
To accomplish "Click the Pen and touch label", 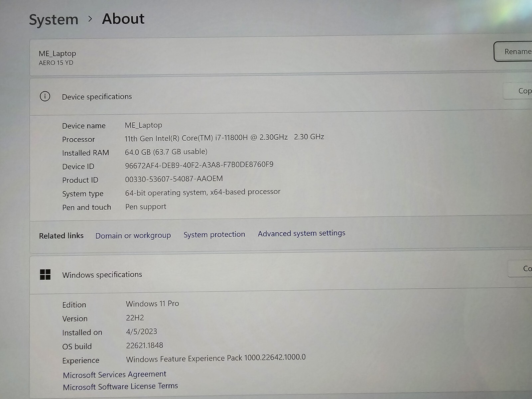I will coord(86,207).
